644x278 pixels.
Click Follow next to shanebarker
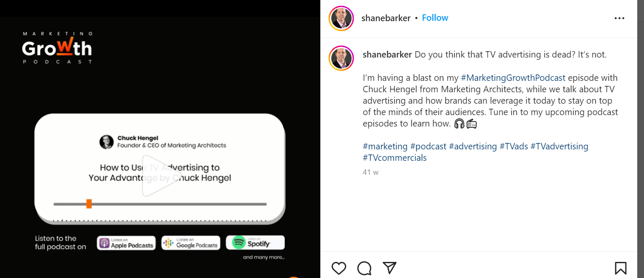pos(435,18)
